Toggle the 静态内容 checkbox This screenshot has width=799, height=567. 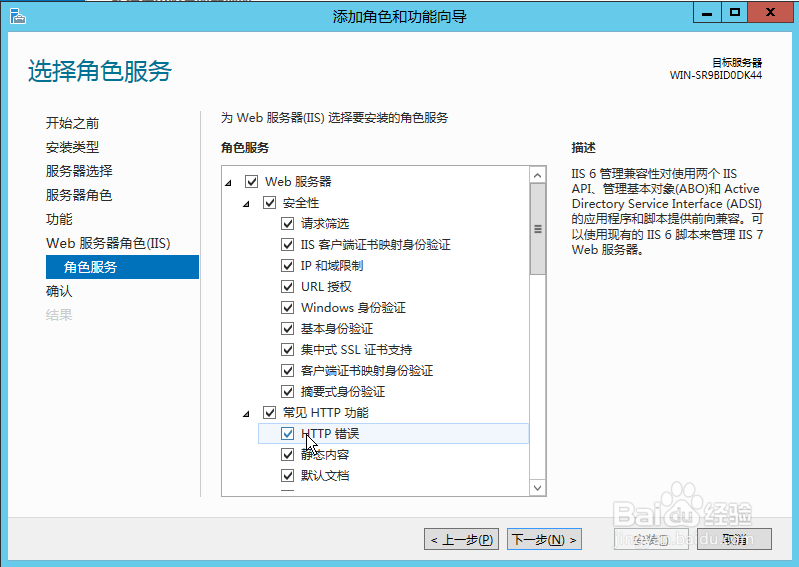287,454
